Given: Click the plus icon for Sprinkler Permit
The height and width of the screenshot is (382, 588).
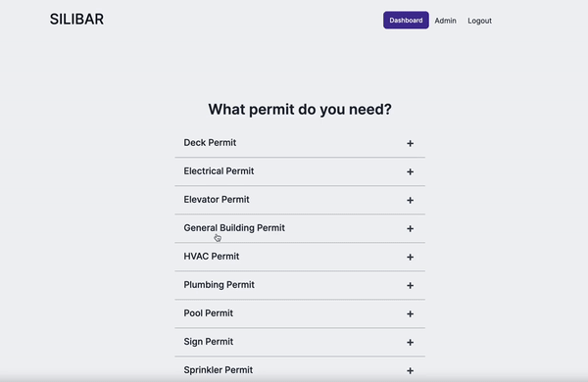Looking at the screenshot, I should point(410,371).
